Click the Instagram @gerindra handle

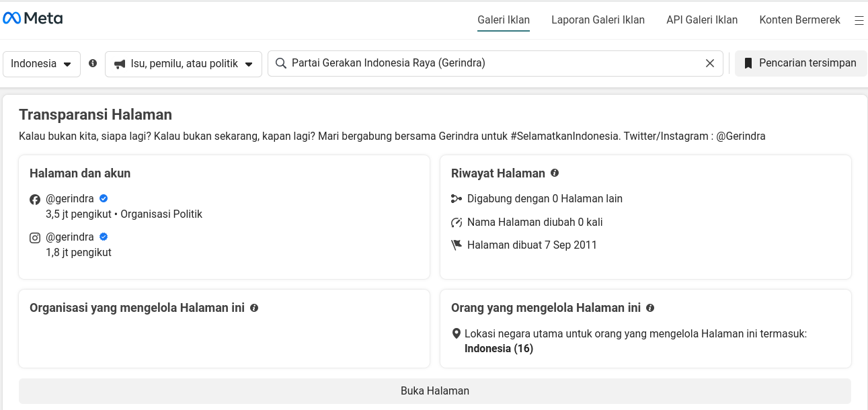[70, 237]
